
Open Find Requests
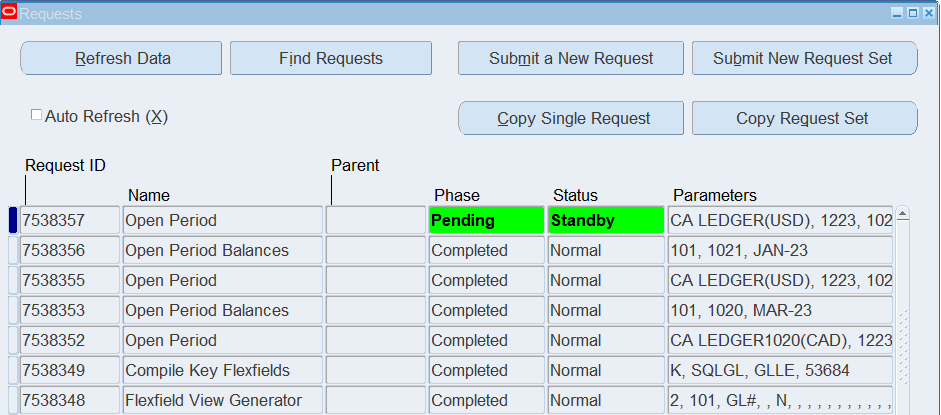(331, 58)
